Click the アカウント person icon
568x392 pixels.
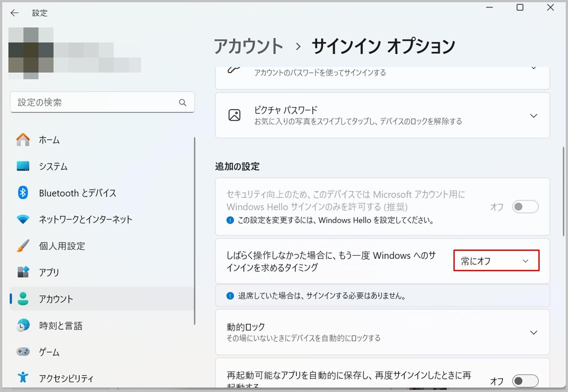pyautogui.click(x=23, y=299)
